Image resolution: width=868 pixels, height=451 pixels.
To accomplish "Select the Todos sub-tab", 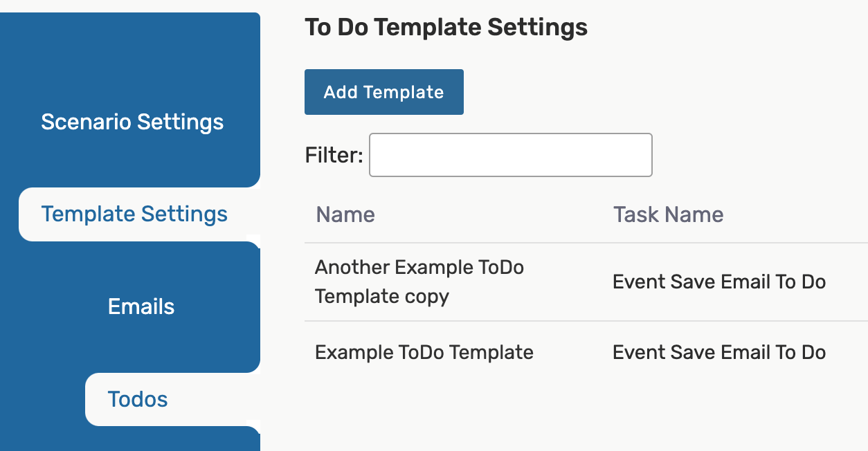I will click(138, 399).
